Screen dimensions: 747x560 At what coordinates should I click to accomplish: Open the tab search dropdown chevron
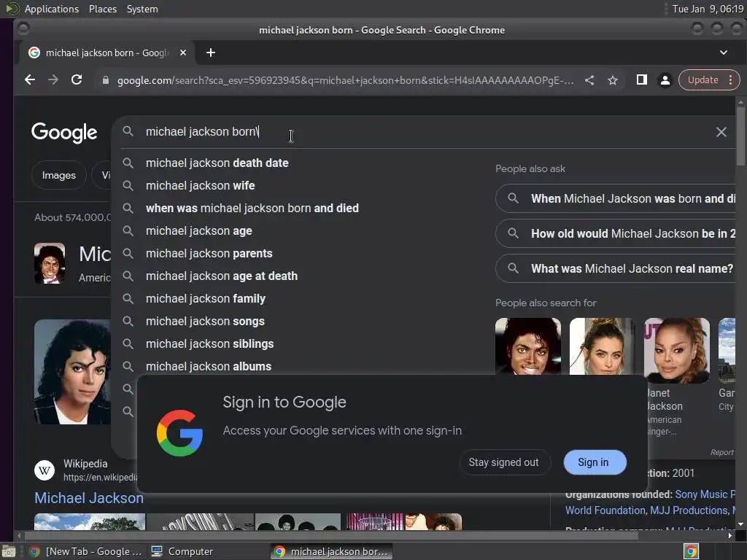pos(723,52)
